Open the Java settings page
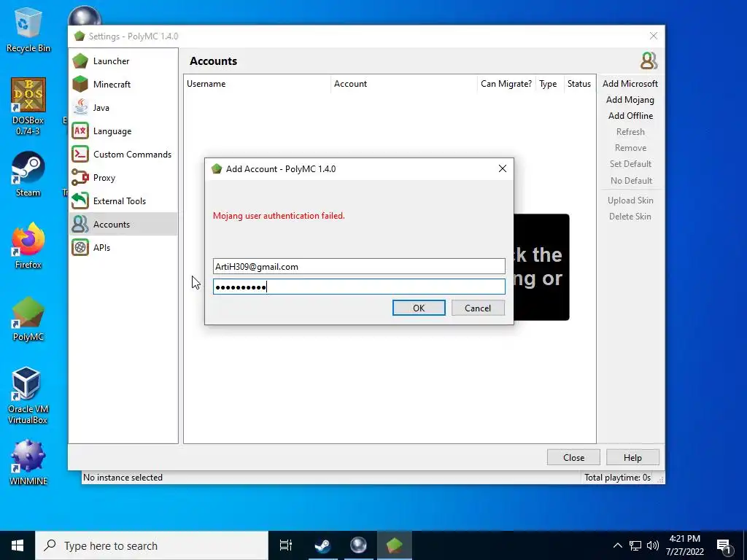The width and height of the screenshot is (747, 560). click(x=123, y=108)
